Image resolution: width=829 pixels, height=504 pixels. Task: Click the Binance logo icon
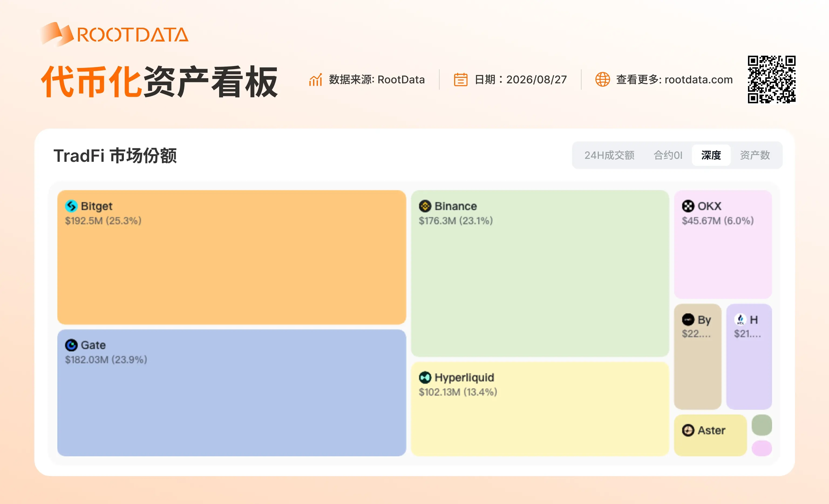(x=425, y=206)
